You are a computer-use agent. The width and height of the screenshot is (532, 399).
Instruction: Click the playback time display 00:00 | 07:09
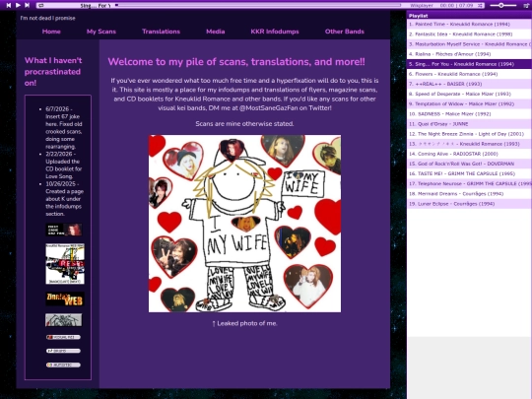click(x=456, y=6)
